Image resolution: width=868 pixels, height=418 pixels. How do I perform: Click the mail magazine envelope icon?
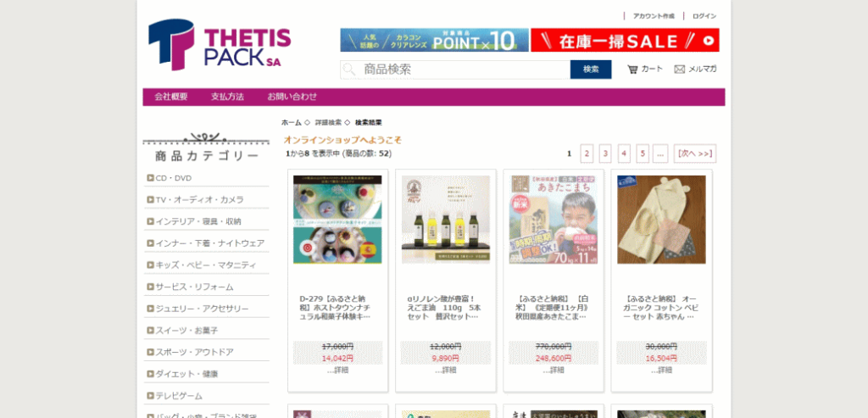pos(679,70)
